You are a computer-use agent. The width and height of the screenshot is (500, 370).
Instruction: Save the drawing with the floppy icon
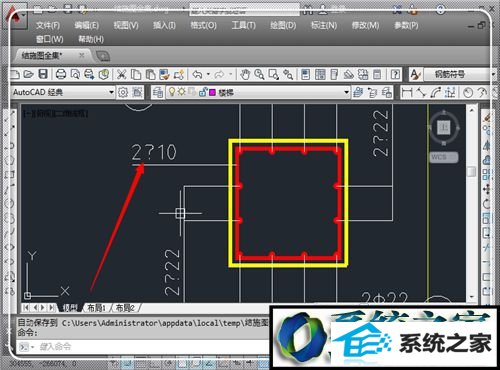tap(43, 74)
